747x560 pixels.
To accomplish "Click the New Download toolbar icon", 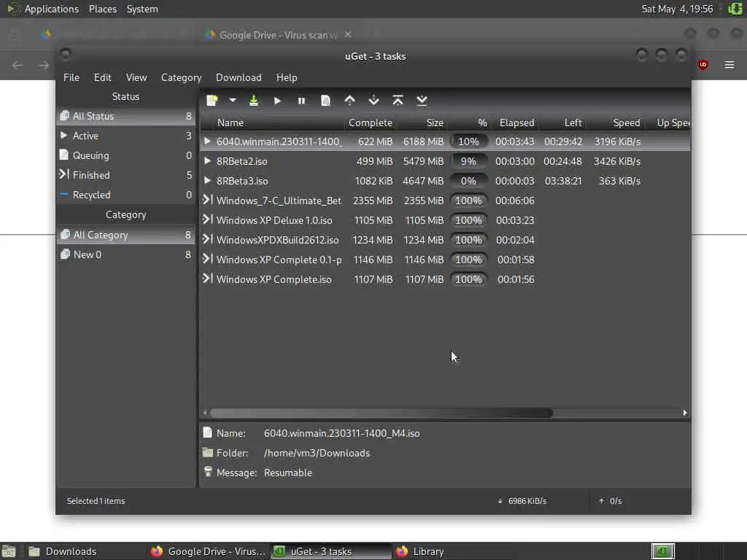I will (x=212, y=101).
